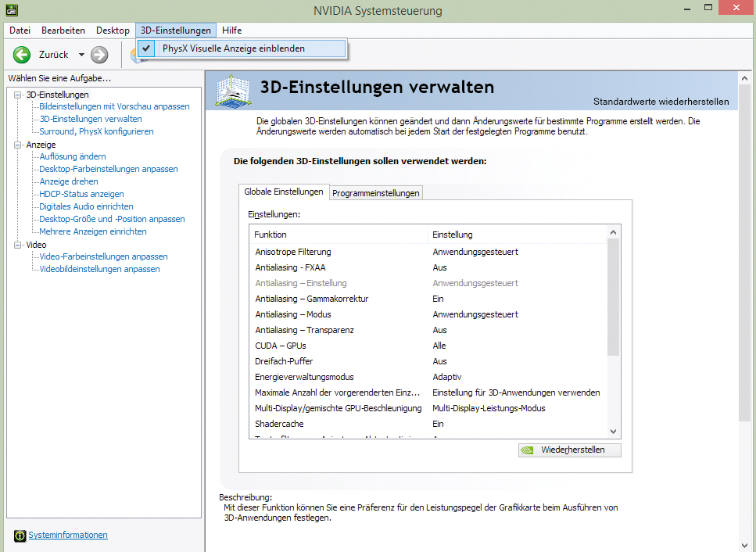Click the application icon in title bar

tap(13, 11)
